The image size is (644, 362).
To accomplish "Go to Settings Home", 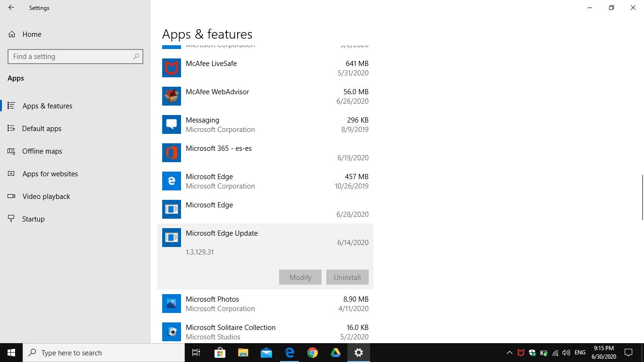I will tap(25, 34).
